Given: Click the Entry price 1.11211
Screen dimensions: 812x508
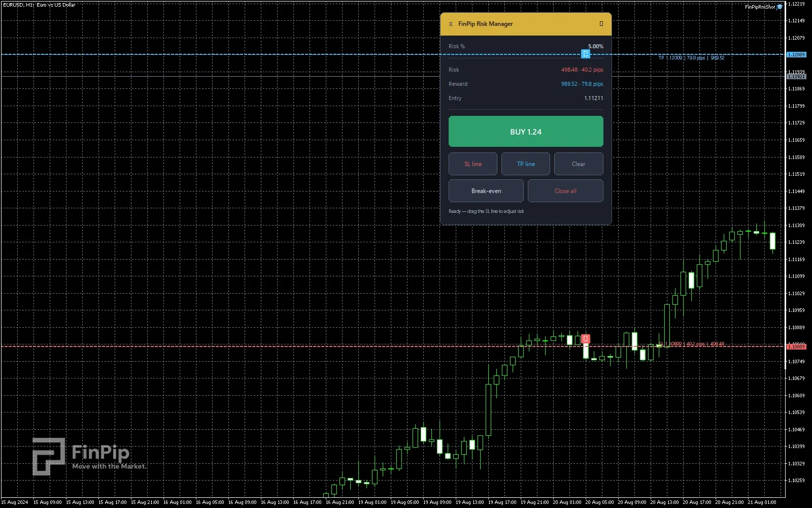Looking at the screenshot, I should [594, 98].
